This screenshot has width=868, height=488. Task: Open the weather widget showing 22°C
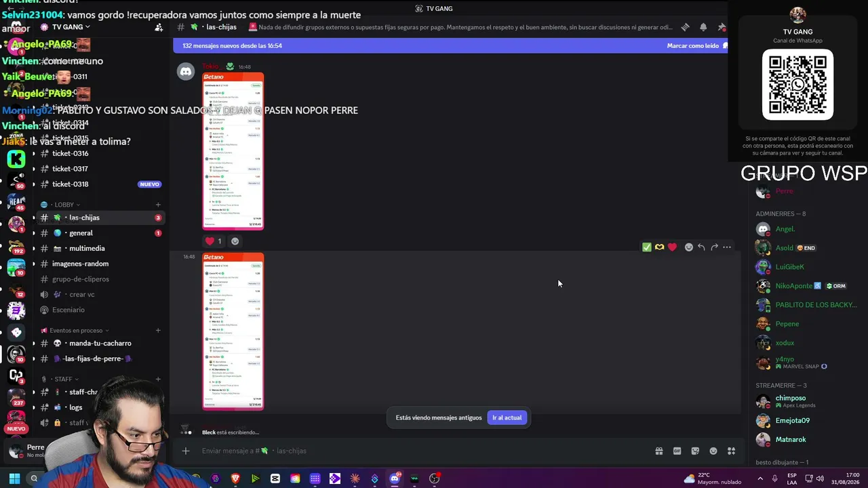[x=713, y=479]
